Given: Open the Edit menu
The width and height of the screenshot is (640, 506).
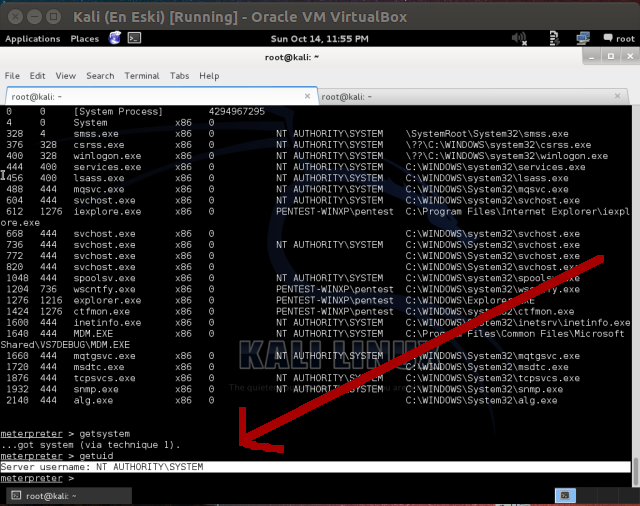Looking at the screenshot, I should click(x=37, y=76).
